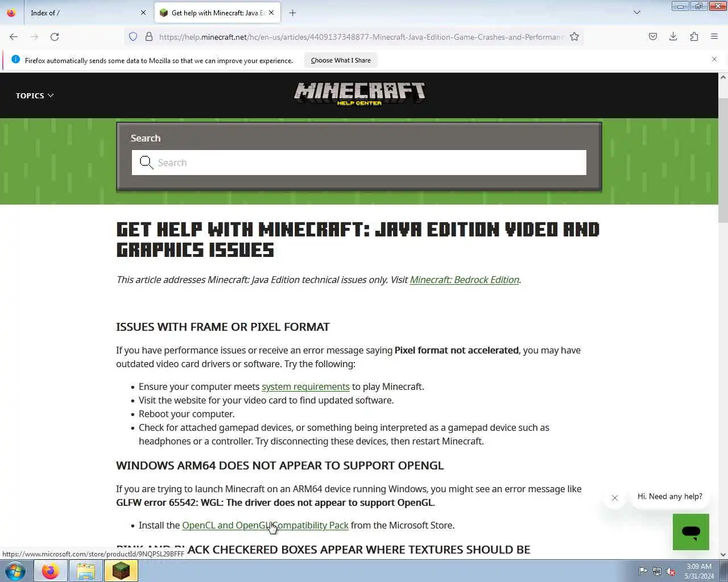
Task: Click the forward navigation arrow
Action: tap(34, 37)
